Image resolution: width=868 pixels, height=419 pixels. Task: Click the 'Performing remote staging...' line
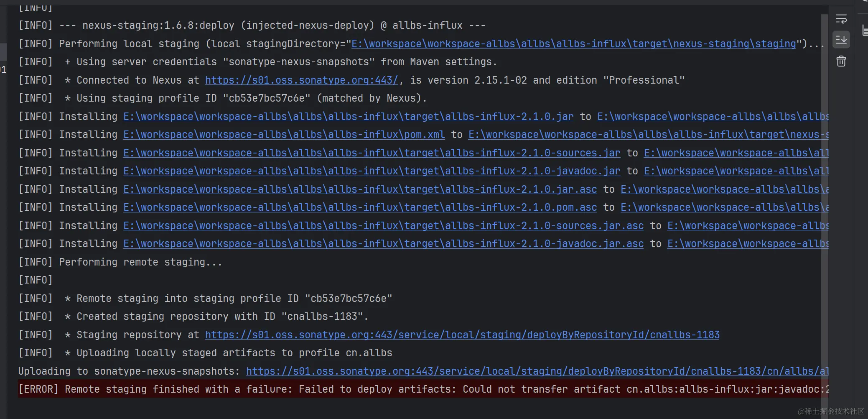(120, 262)
